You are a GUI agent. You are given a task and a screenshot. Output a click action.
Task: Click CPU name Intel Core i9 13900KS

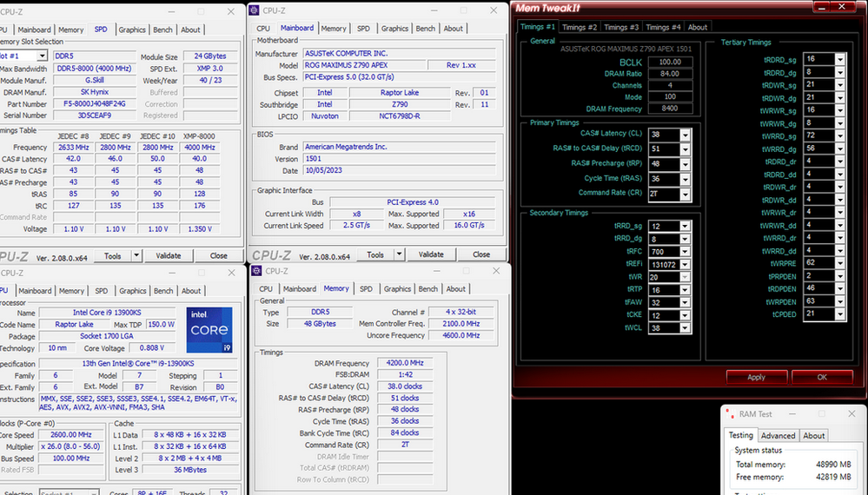point(107,313)
